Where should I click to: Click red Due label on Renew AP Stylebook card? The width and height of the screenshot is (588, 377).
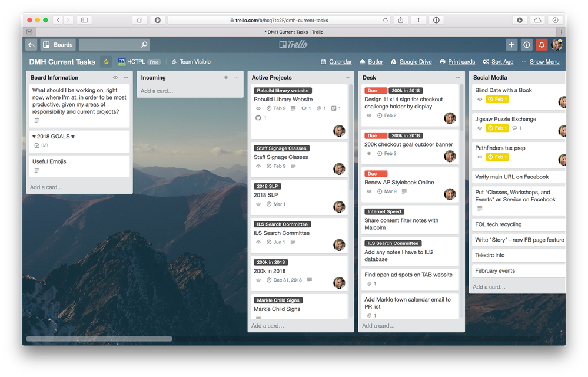(x=376, y=174)
